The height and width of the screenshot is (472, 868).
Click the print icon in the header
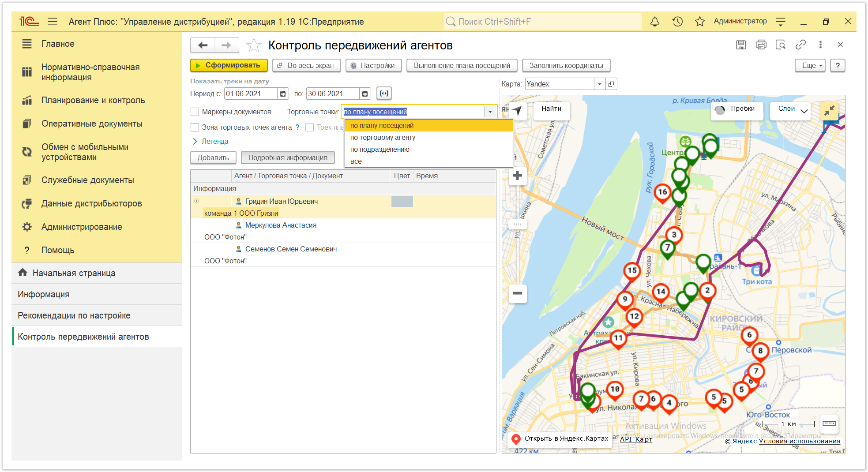tap(761, 45)
